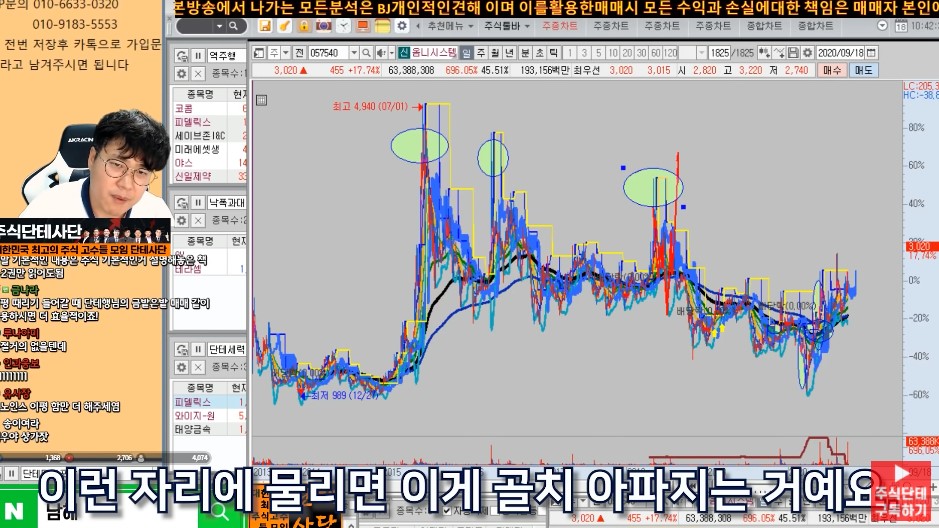939x528 pixels.
Task: Click the 매도 sell button
Action: click(863, 70)
